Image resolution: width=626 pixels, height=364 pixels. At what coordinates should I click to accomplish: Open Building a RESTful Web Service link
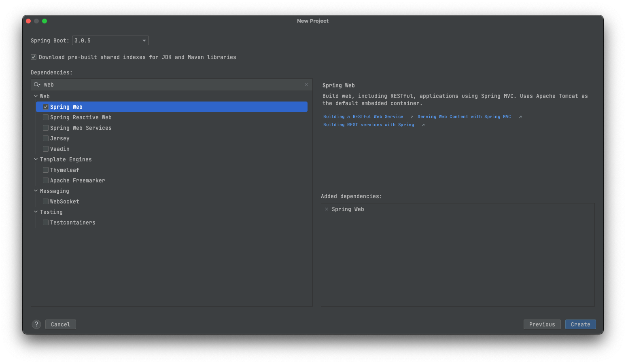[363, 116]
